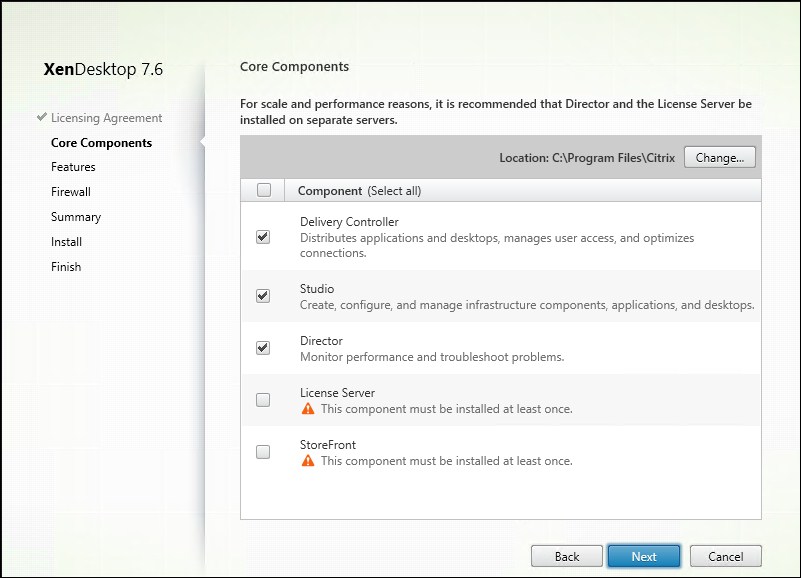Viewport: 801px width, 578px height.
Task: Click the Component (Select all) header label
Action: (x=360, y=191)
